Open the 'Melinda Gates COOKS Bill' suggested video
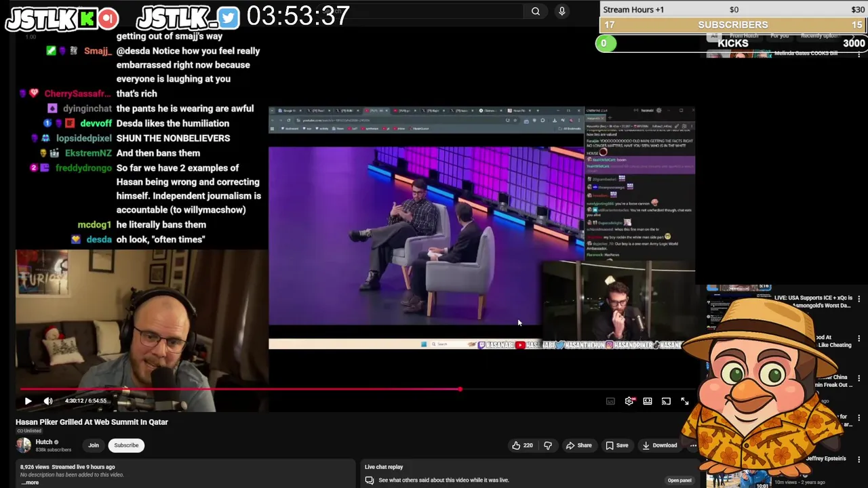The image size is (868, 488). click(x=806, y=53)
